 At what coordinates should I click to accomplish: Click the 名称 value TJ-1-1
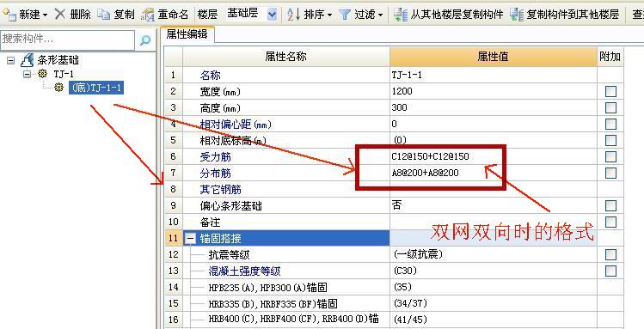493,75
